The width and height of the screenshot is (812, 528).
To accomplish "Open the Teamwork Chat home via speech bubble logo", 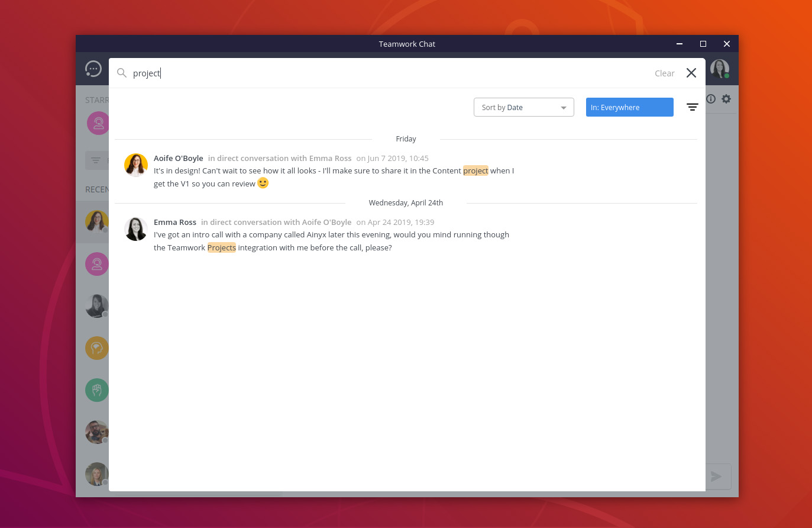I will (93, 69).
